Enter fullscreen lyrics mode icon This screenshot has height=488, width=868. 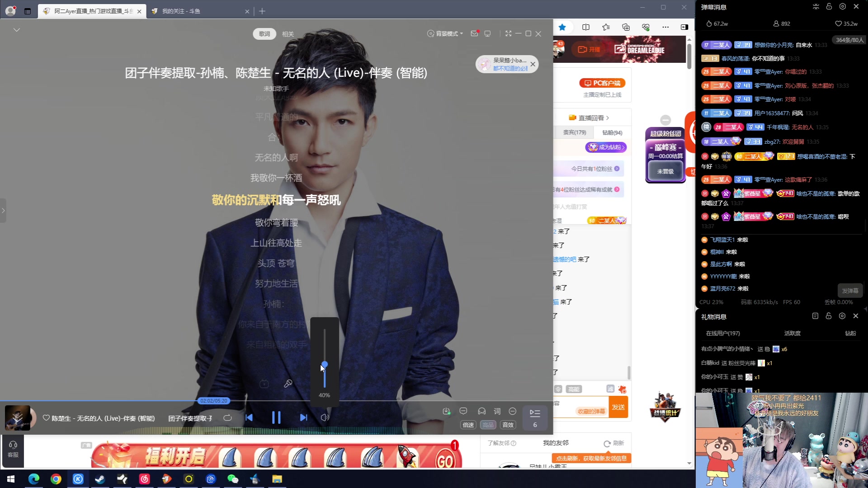point(509,34)
